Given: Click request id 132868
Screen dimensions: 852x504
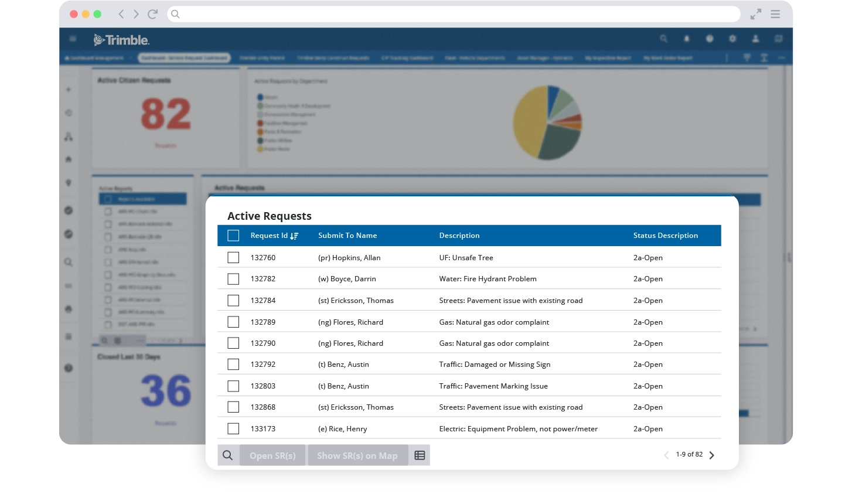Looking at the screenshot, I should [x=263, y=407].
